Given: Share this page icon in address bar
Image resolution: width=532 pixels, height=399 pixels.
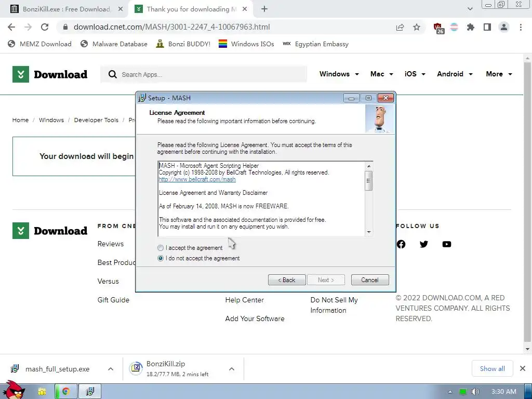Looking at the screenshot, I should [x=400, y=27].
